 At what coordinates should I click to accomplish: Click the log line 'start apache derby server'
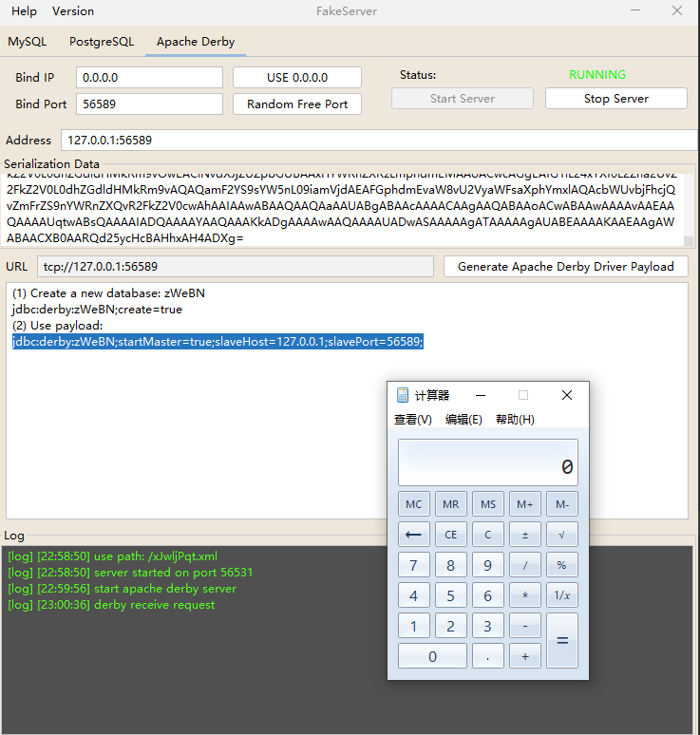[122, 588]
